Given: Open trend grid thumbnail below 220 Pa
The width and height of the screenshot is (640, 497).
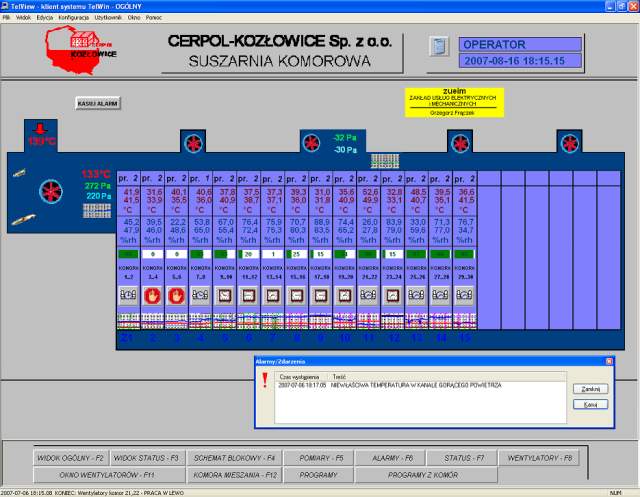Looking at the screenshot, I should coord(97,211).
